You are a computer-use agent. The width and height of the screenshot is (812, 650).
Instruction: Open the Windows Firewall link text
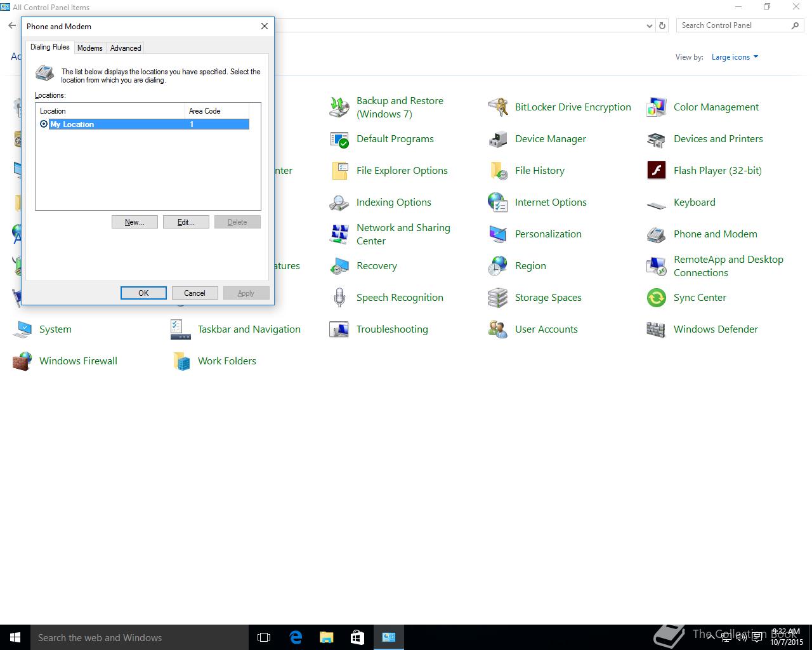tap(78, 361)
